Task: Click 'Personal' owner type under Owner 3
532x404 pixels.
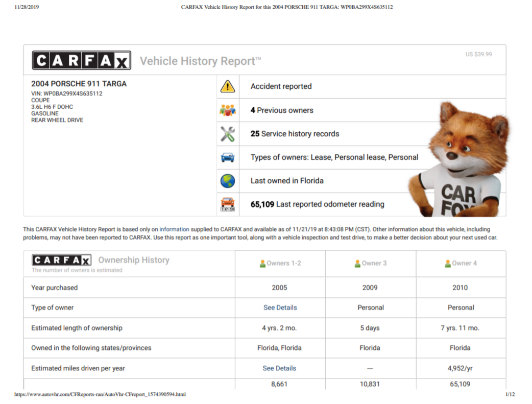Action: point(371,307)
